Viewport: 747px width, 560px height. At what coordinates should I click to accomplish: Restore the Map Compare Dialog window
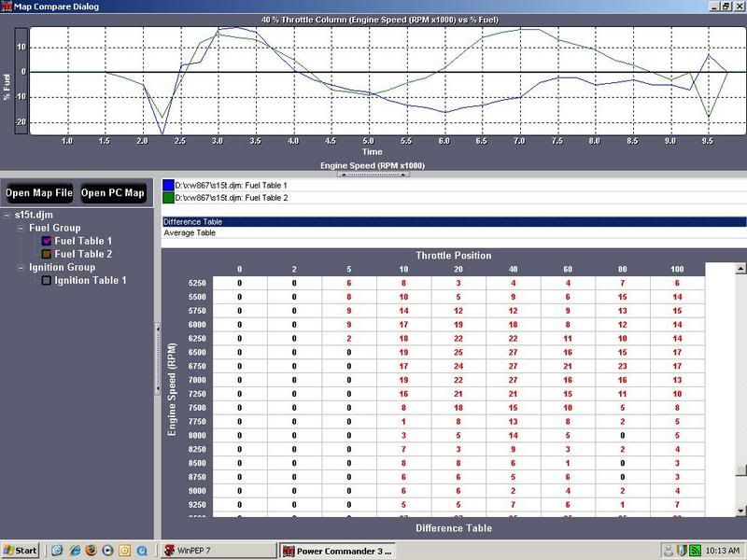(726, 7)
